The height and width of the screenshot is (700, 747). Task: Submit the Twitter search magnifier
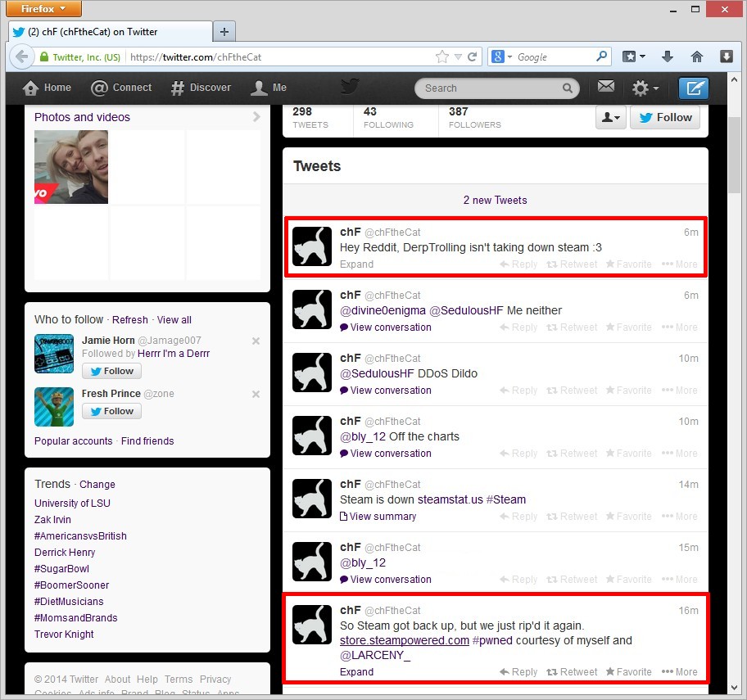pyautogui.click(x=567, y=88)
